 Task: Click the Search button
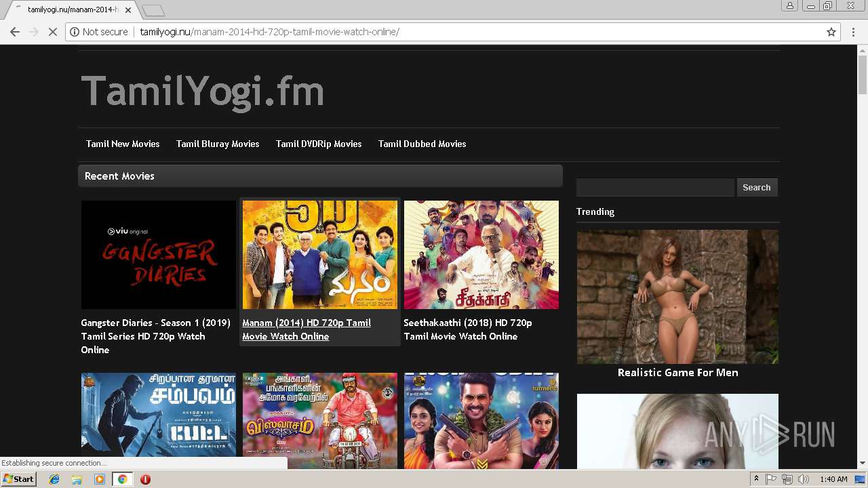757,188
